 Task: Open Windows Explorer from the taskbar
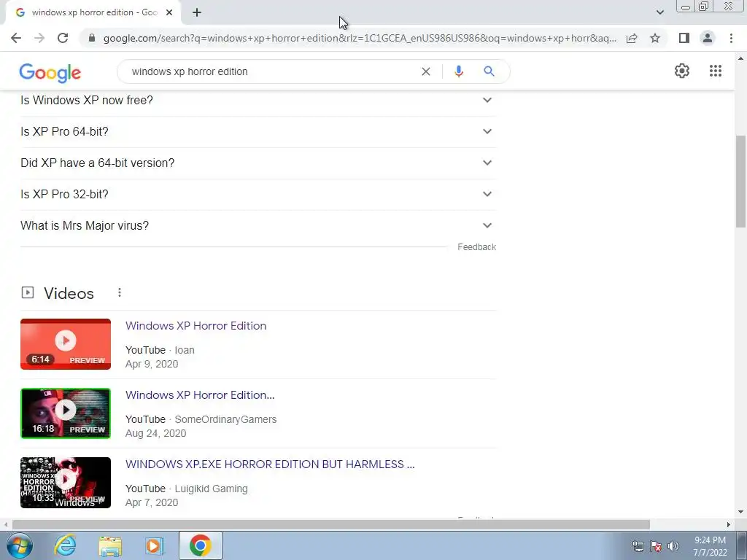[110, 546]
